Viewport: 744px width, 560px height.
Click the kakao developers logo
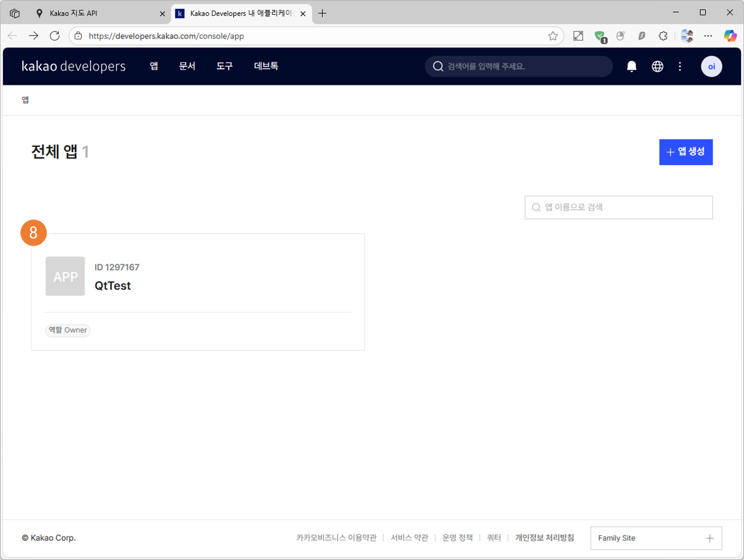[74, 66]
